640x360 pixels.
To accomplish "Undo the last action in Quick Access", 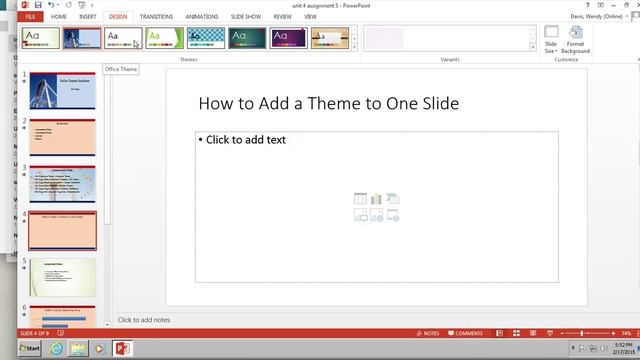I will pyautogui.click(x=51, y=5).
